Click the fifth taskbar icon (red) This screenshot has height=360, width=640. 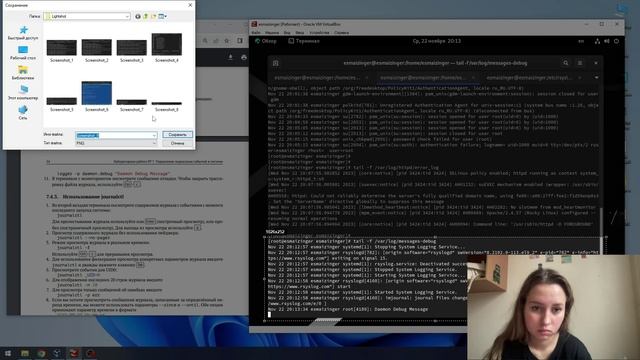point(74,353)
